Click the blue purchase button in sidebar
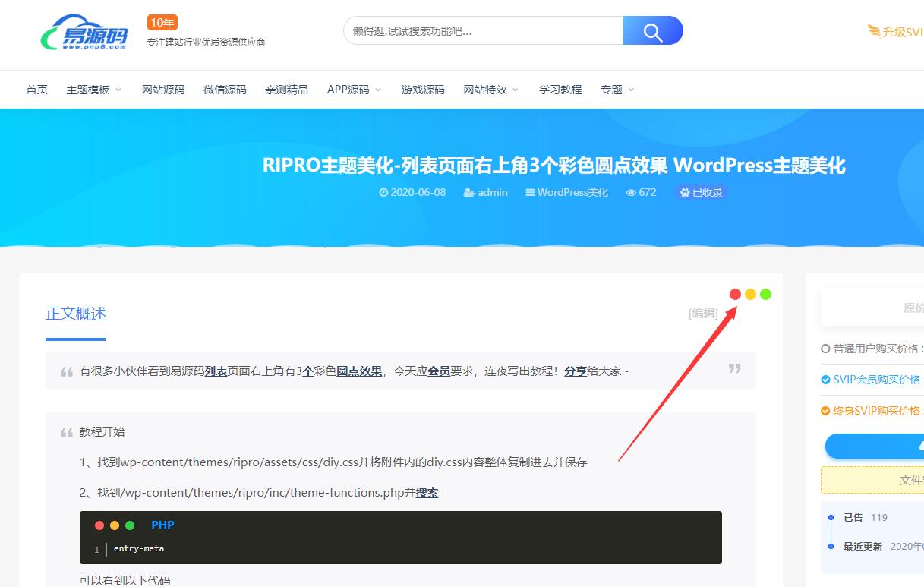 [875, 446]
